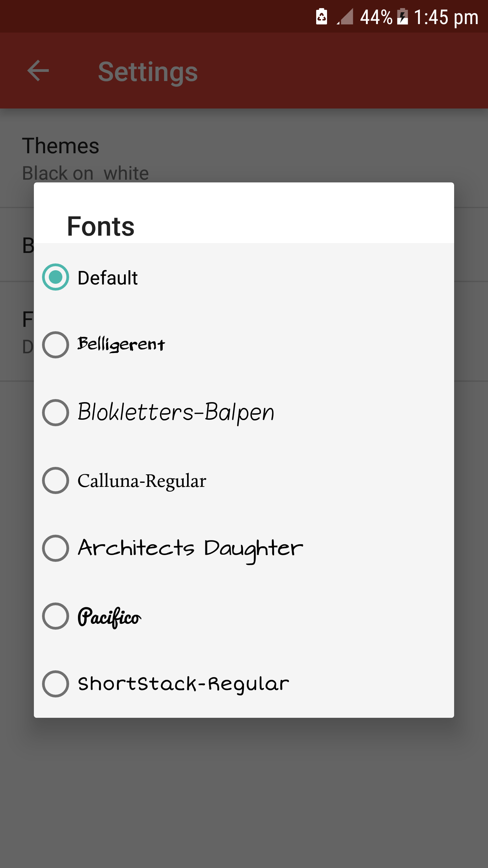Tap the Calluna-Regular font label
This screenshot has height=868, width=488.
(x=142, y=481)
